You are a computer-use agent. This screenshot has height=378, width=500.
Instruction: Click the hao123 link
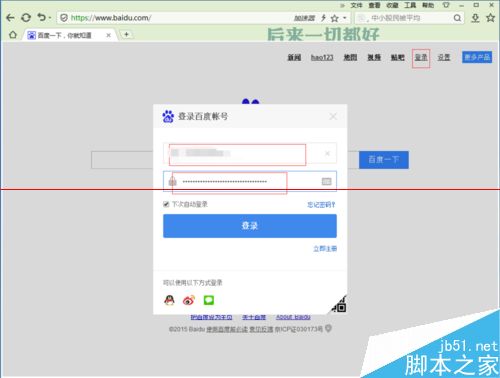(x=322, y=57)
